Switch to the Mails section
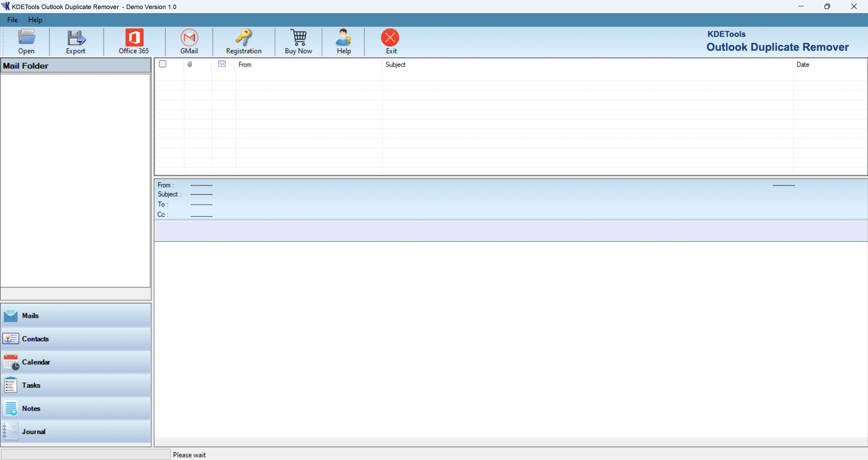 pyautogui.click(x=76, y=316)
